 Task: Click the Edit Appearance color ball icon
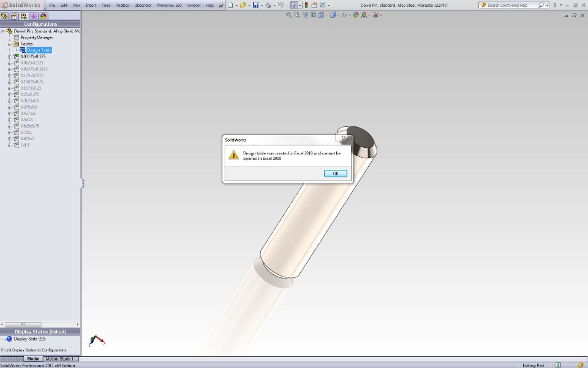(x=355, y=15)
